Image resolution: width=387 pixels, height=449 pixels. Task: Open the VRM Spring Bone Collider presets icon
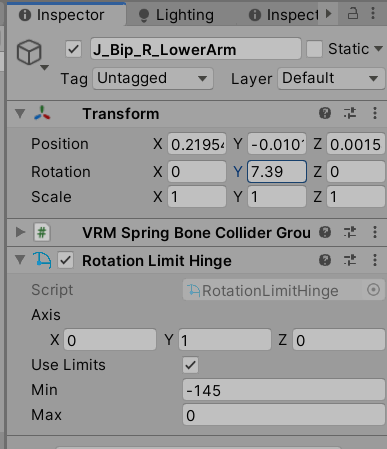click(350, 232)
